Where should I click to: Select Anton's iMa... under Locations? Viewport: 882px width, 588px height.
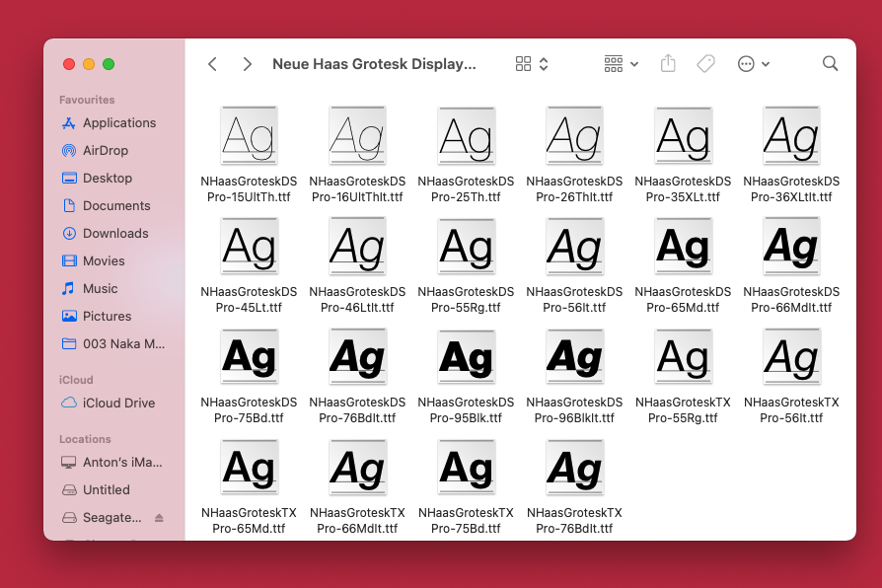pyautogui.click(x=111, y=462)
